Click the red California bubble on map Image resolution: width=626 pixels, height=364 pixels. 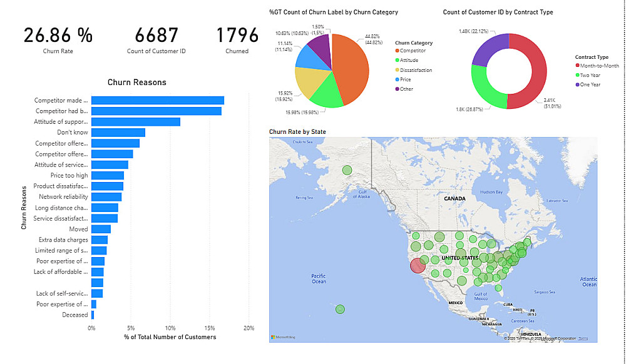tap(418, 265)
